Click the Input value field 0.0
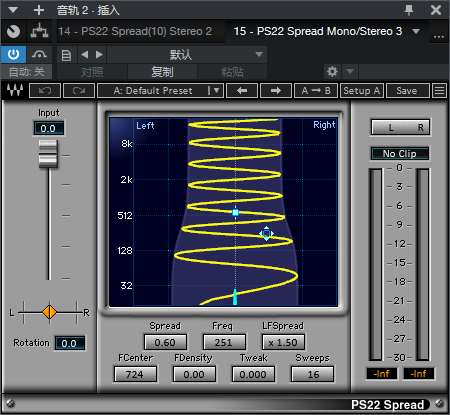 coord(48,128)
